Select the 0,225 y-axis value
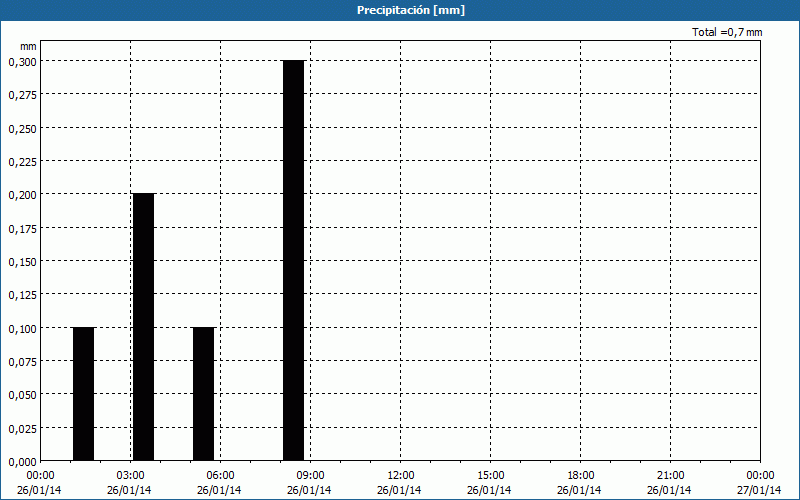 (22, 161)
